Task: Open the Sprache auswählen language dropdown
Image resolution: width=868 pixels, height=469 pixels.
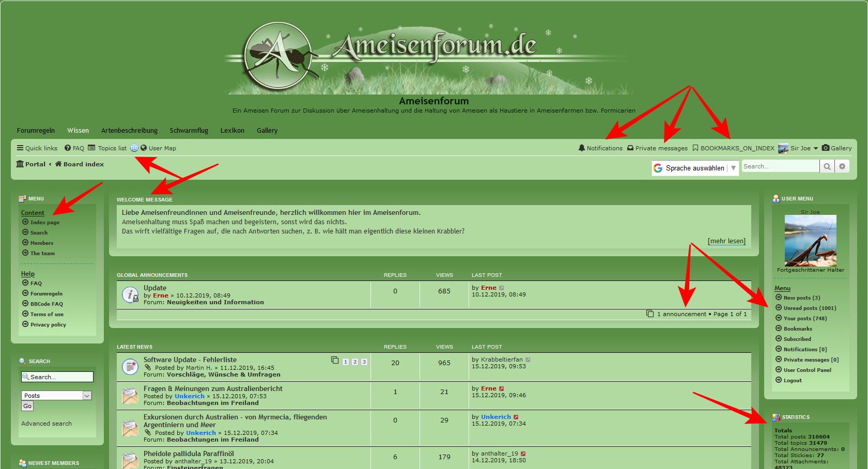Action: [x=695, y=168]
